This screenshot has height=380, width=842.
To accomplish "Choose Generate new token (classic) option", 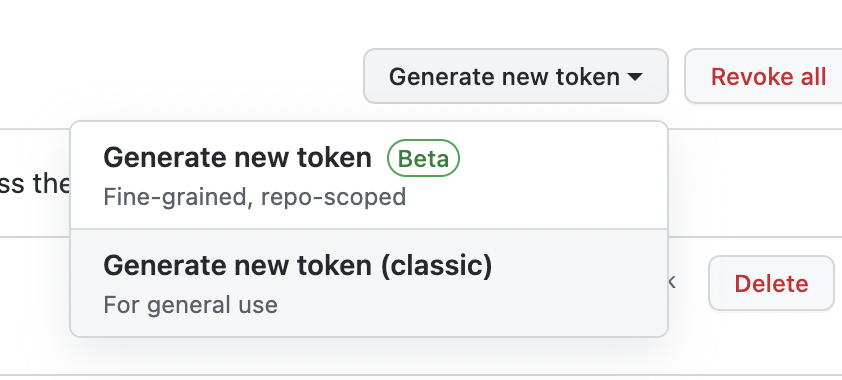I will tap(369, 283).
